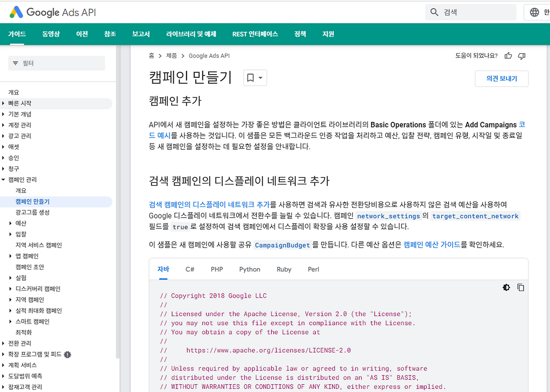Expand the 전환 관리 section
The height and width of the screenshot is (392, 550).
(x=3, y=343)
